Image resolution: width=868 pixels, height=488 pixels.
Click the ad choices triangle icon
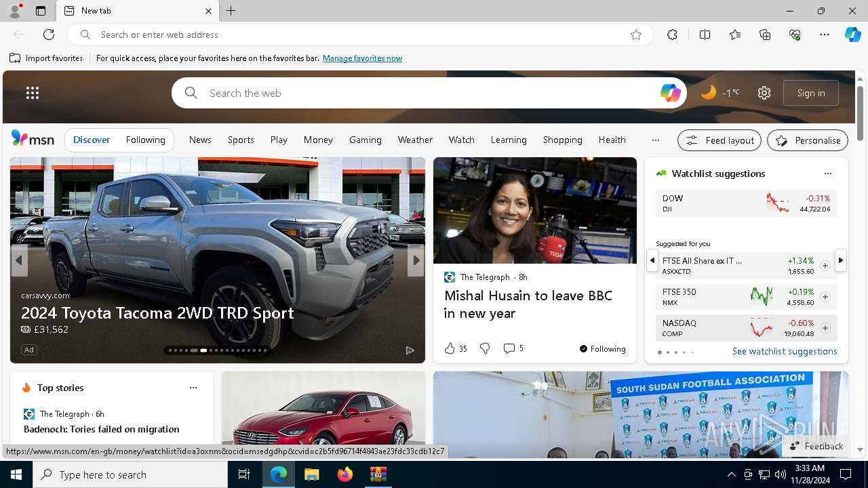pyautogui.click(x=410, y=350)
